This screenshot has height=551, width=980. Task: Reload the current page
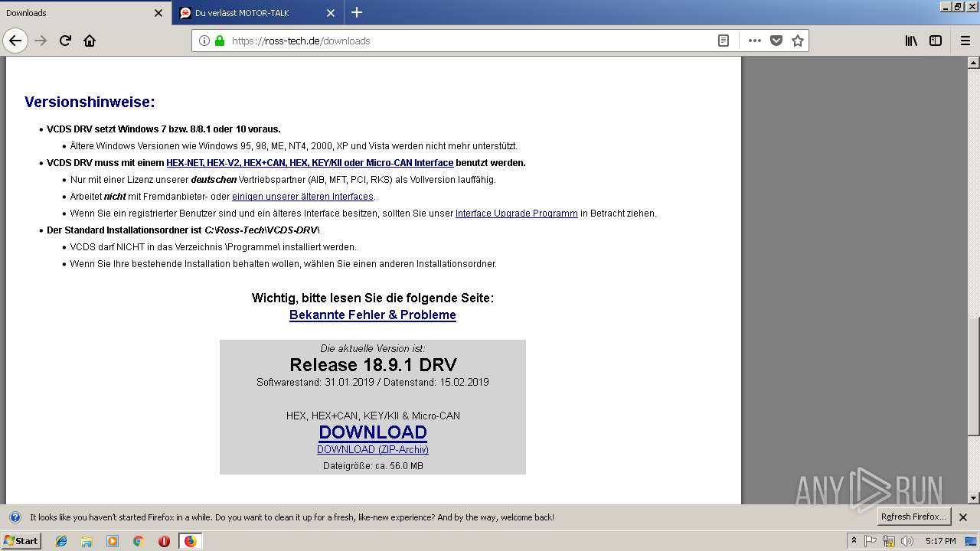[66, 41]
